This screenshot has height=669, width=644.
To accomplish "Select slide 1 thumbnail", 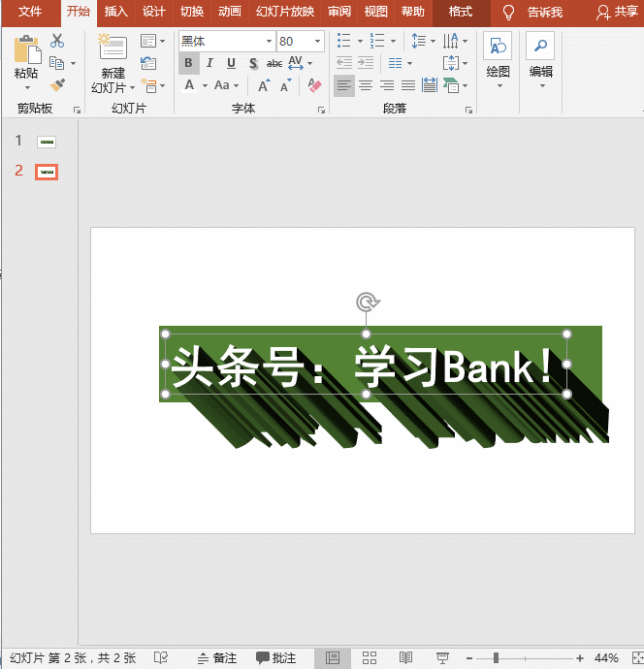I will [47, 142].
